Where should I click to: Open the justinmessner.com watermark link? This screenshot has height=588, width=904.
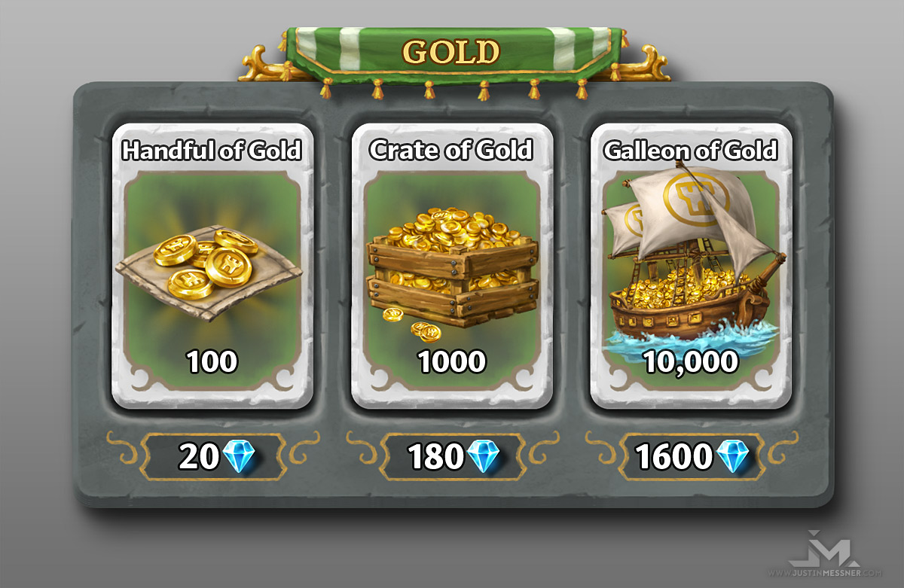tap(826, 572)
